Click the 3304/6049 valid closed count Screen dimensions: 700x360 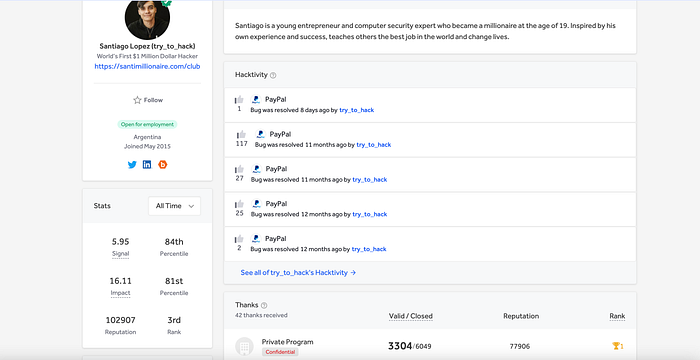point(410,346)
